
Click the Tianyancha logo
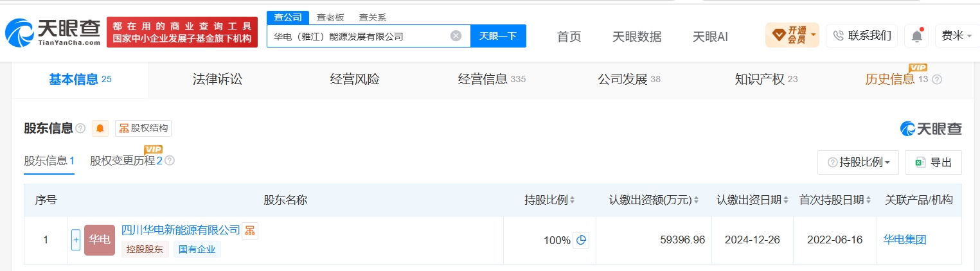tap(53, 32)
